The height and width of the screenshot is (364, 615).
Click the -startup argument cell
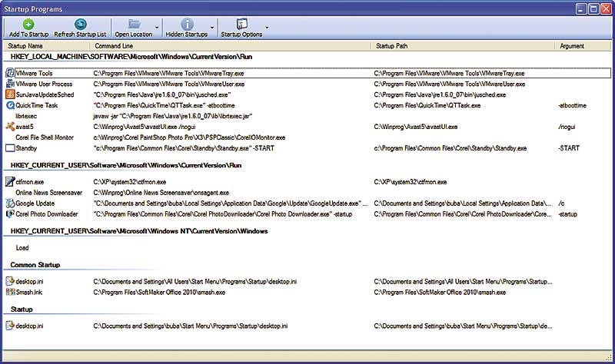point(567,214)
